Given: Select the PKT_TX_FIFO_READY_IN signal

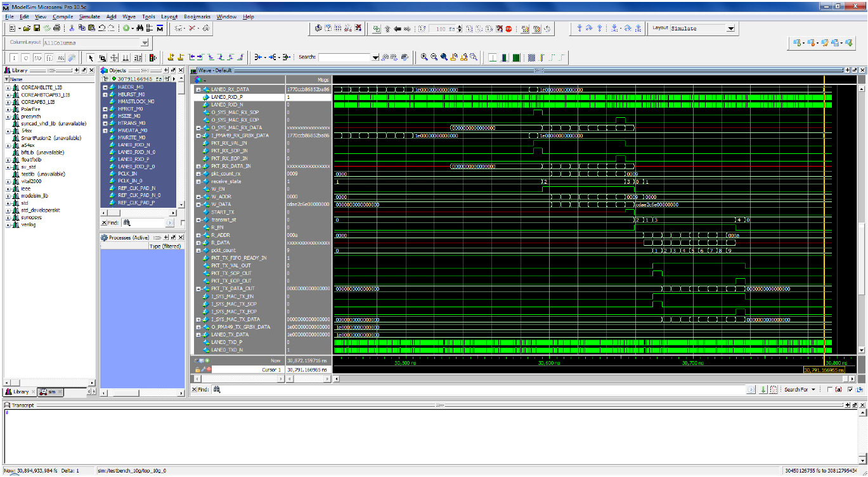Looking at the screenshot, I should click(238, 258).
